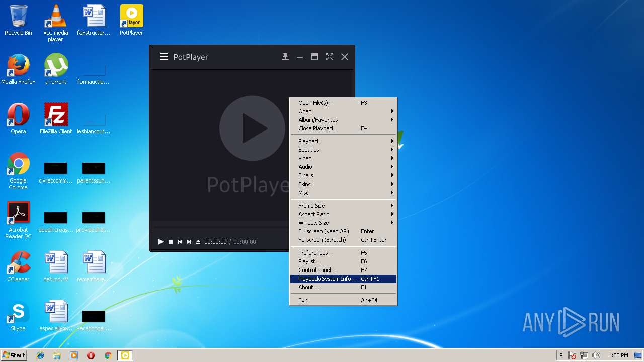The height and width of the screenshot is (362, 644).
Task: Select Fullscreen (Stretch) menu item
Action: tap(344, 240)
